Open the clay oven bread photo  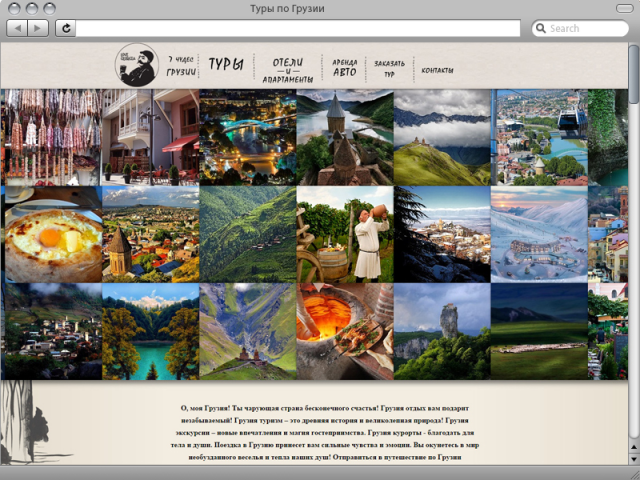pyautogui.click(x=345, y=331)
